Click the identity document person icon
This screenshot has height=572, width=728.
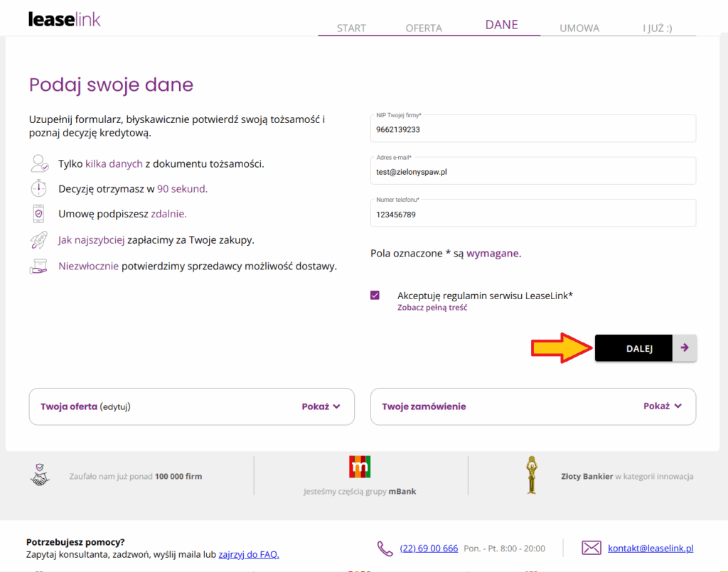coord(38,164)
